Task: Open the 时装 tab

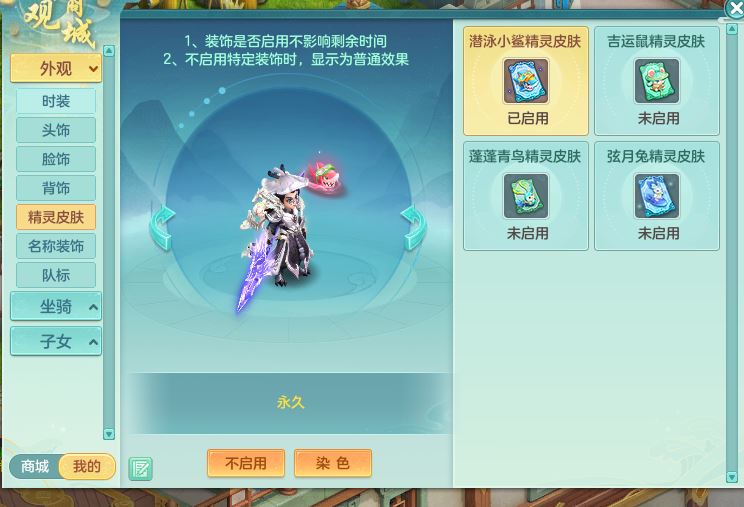Action: [56, 101]
